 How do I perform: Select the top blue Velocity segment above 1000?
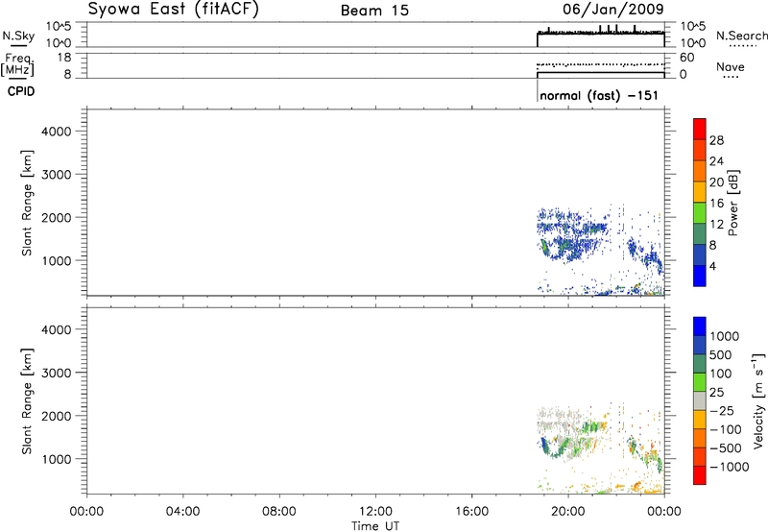pyautogui.click(x=700, y=326)
